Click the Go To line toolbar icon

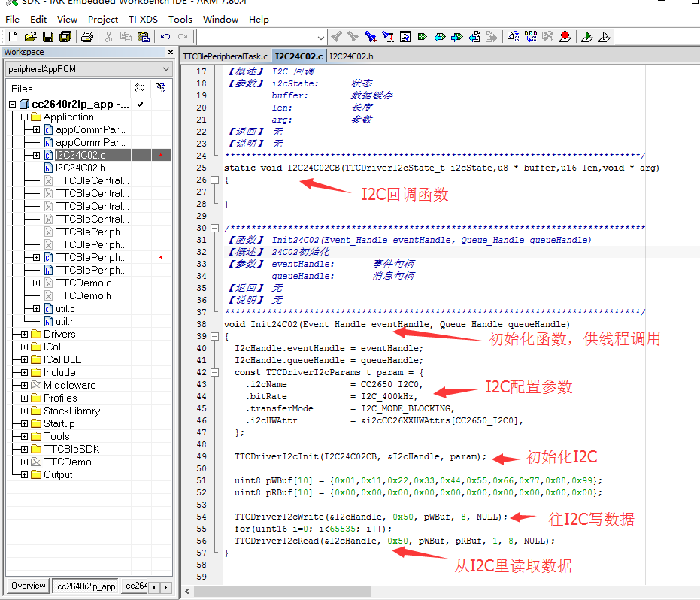(405, 37)
